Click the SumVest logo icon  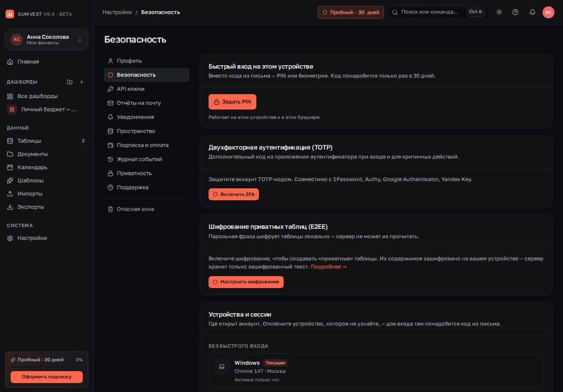[10, 14]
